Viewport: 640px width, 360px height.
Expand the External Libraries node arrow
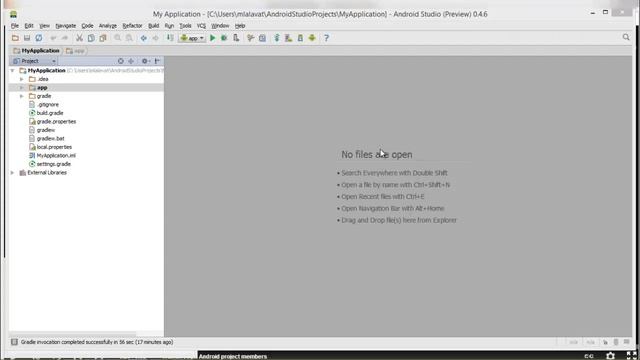pos(13,173)
